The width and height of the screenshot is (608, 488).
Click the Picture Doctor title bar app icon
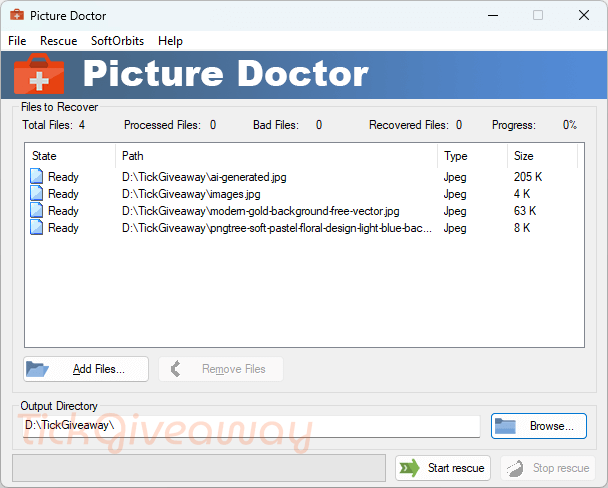tap(17, 15)
